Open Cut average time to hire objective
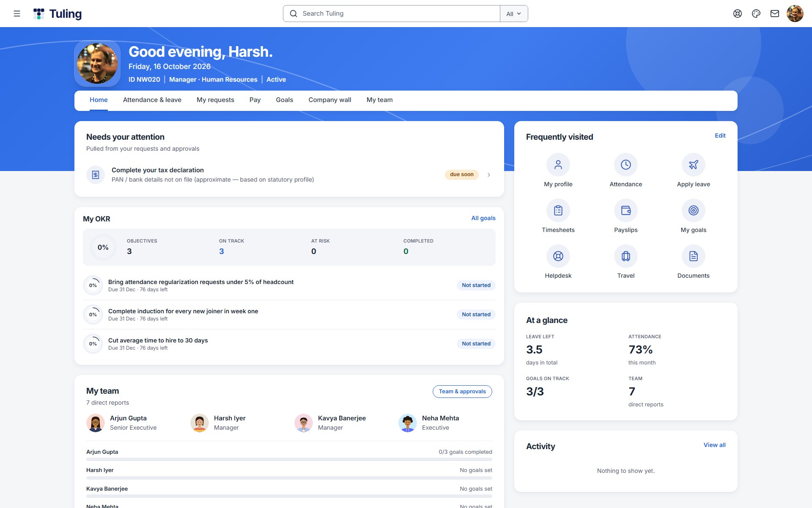Viewport: 812px width, 508px height. [289, 344]
